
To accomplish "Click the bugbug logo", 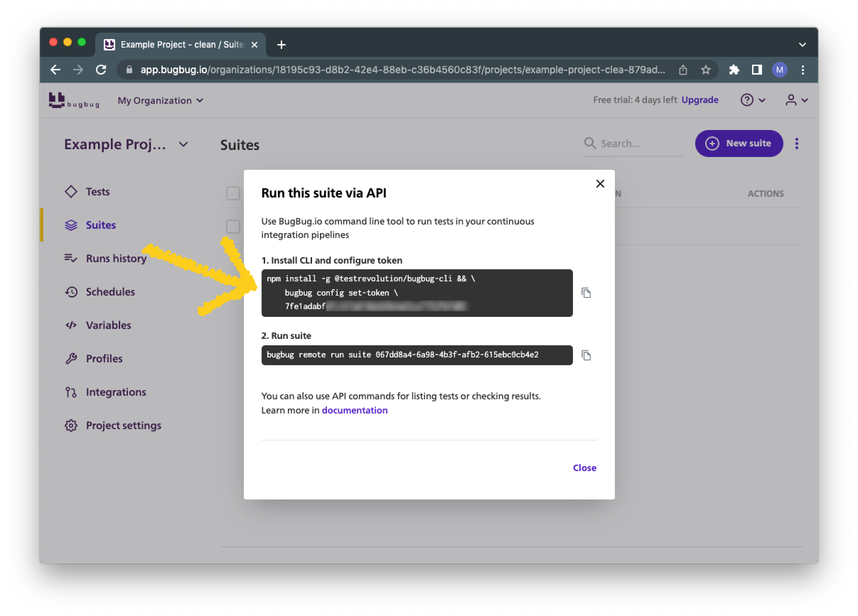I will point(74,101).
